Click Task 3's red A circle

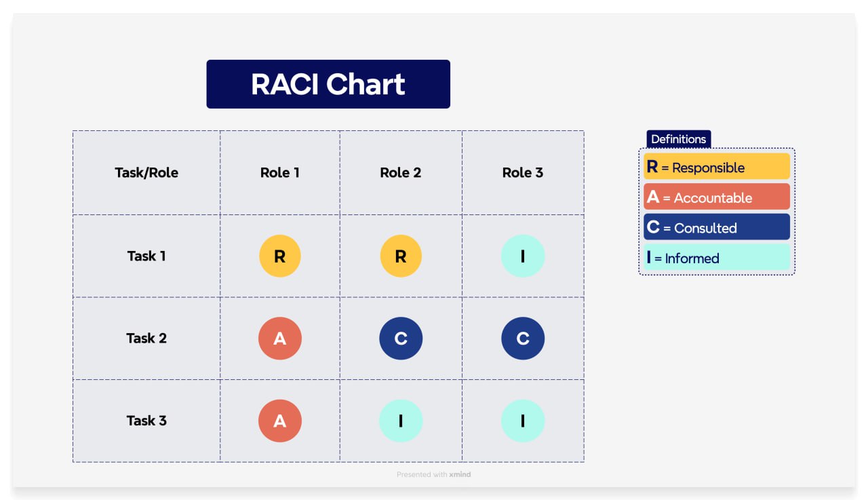point(279,421)
